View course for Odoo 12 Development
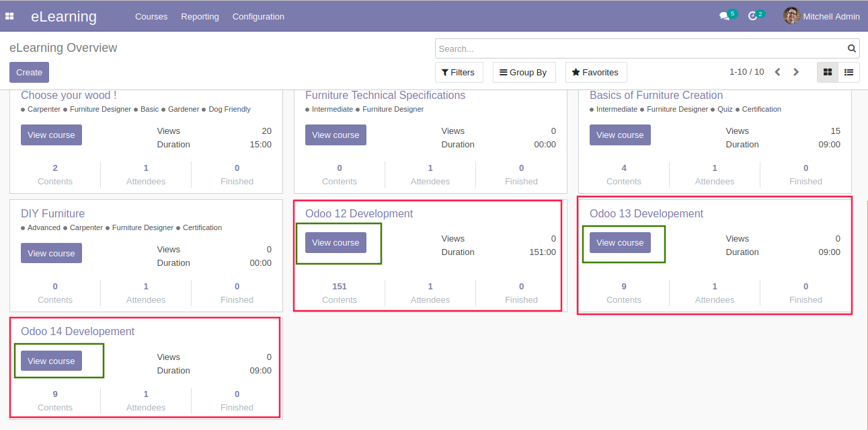This screenshot has height=430, width=868. click(336, 243)
